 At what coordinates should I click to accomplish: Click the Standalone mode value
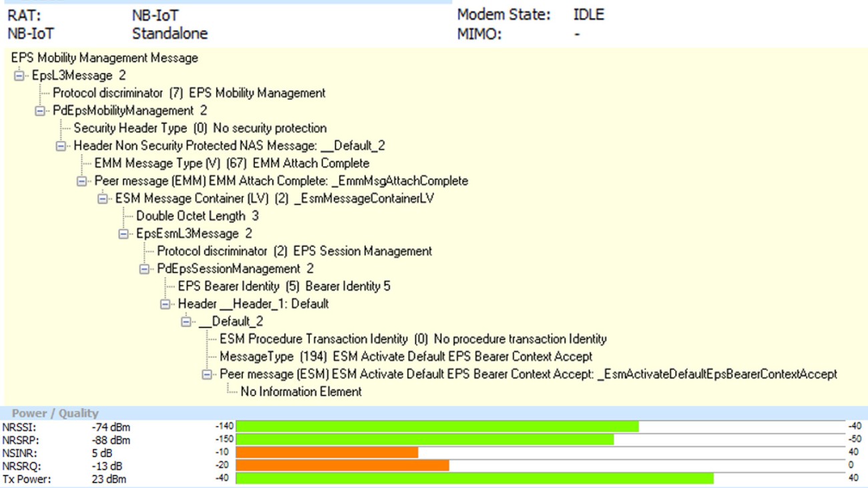(x=170, y=33)
